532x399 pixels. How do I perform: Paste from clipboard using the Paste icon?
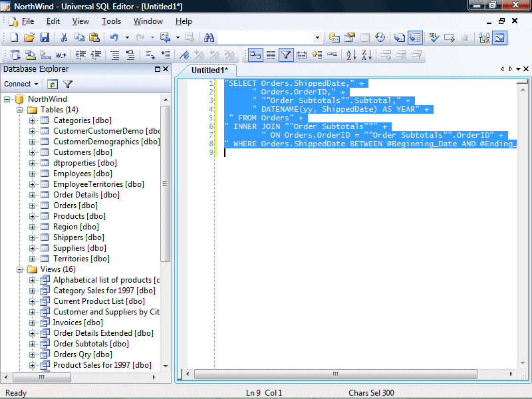click(x=94, y=37)
